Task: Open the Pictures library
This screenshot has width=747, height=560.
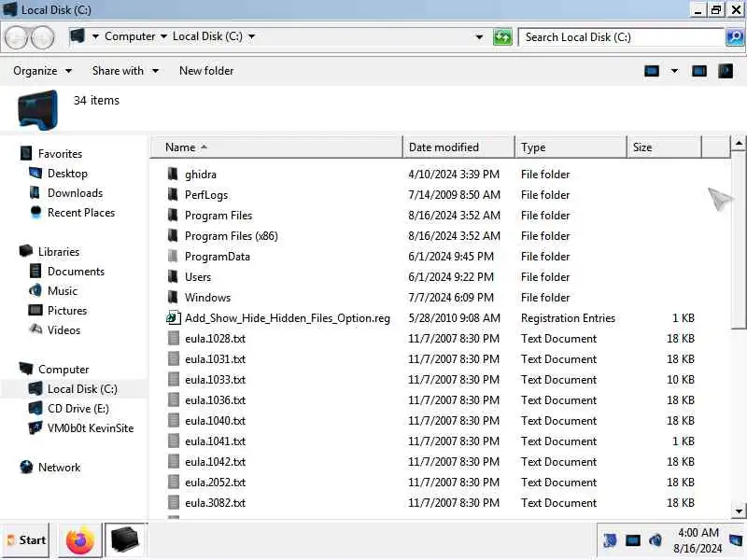Action: pos(67,311)
